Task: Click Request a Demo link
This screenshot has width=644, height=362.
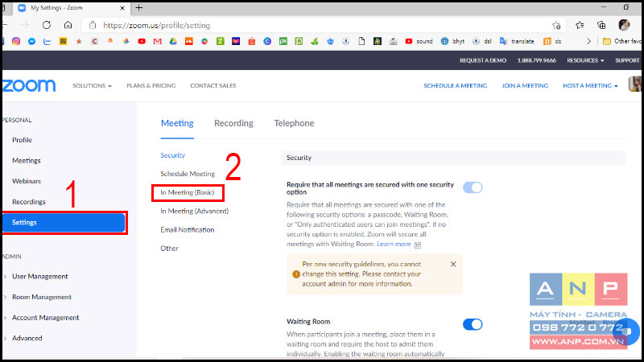Action: tap(483, 60)
